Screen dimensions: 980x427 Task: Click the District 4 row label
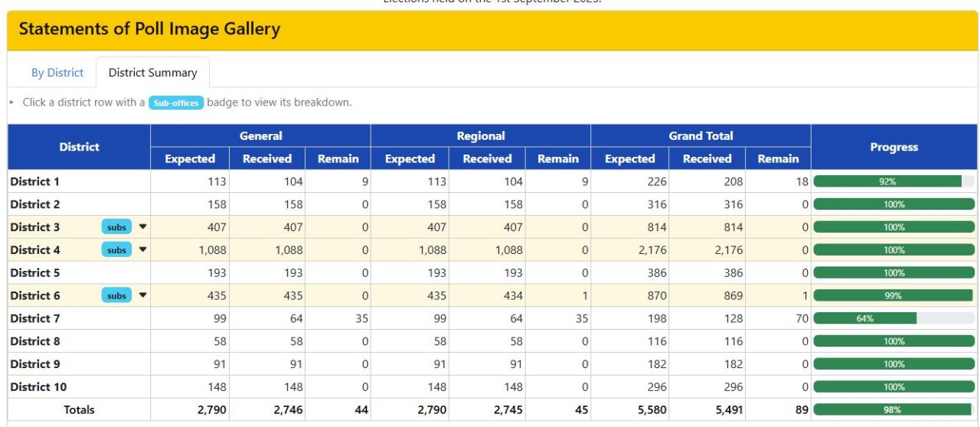[34, 250]
